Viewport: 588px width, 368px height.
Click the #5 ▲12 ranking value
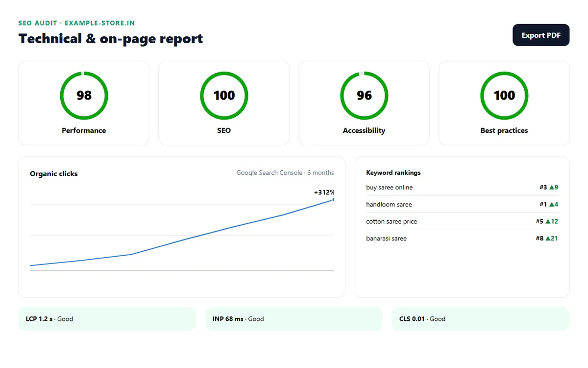[x=547, y=221]
